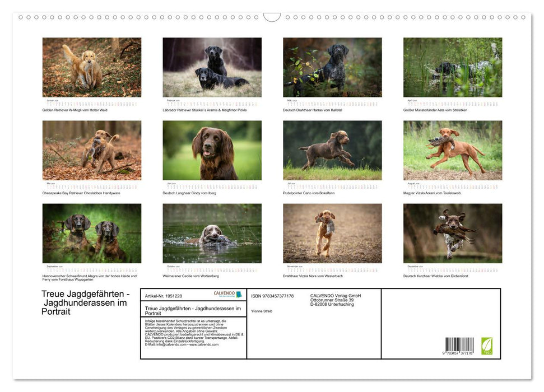Viewport: 544px width, 392px height.
Task: Open the Deutsch Kurzhaar Wiebke December photo
Action: click(453, 233)
